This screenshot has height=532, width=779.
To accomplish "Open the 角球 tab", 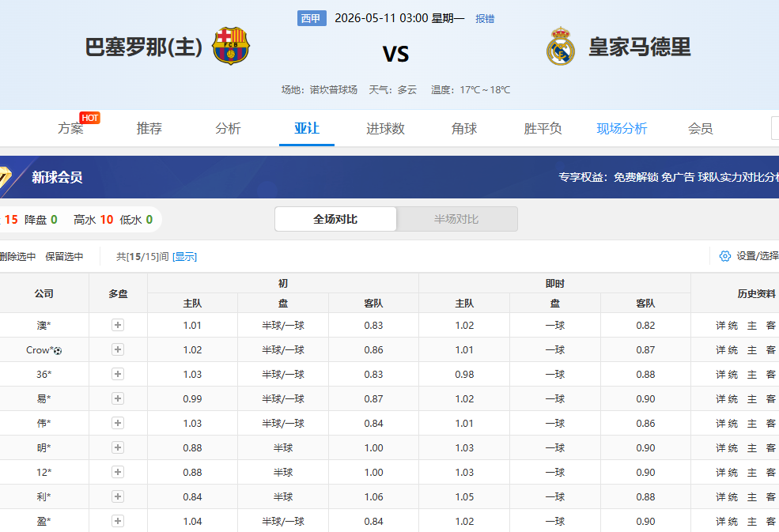I will pyautogui.click(x=464, y=129).
